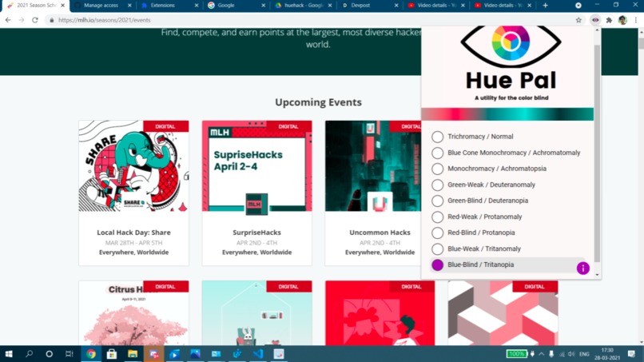Go back with browser back arrow

pyautogui.click(x=8, y=20)
